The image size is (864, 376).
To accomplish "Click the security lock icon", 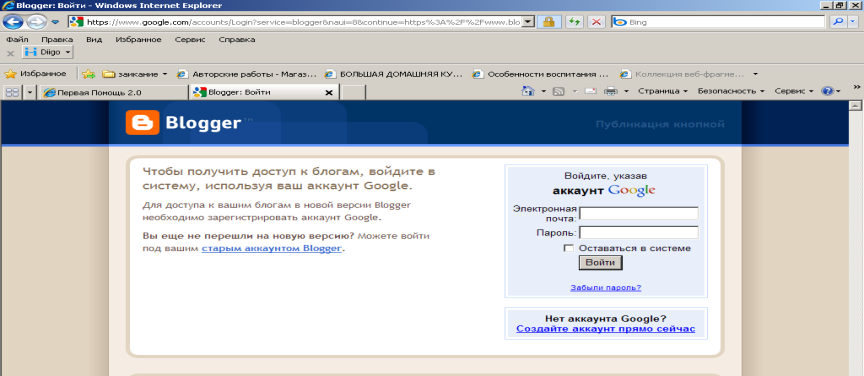I will pyautogui.click(x=549, y=22).
